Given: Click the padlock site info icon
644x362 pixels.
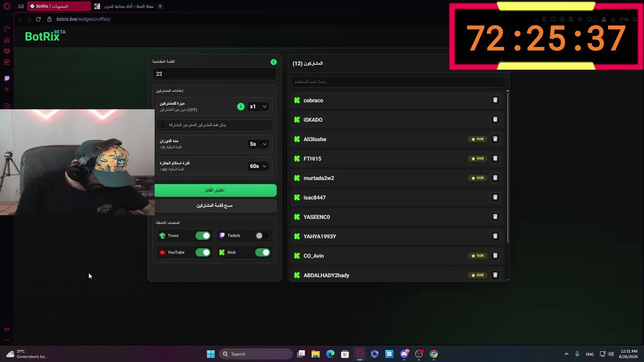Looking at the screenshot, I should point(49,19).
